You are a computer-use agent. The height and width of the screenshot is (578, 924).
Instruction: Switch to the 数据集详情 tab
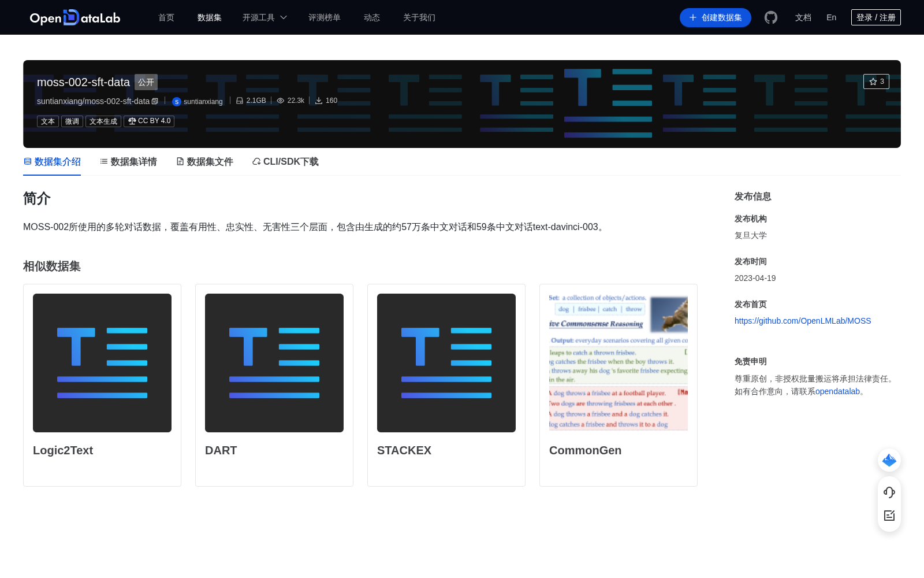pos(128,162)
